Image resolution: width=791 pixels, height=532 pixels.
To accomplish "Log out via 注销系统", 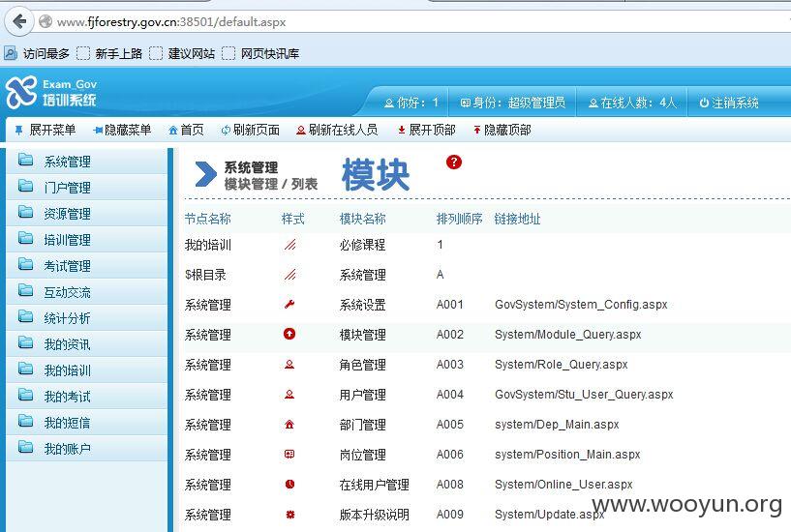I will pos(729,103).
